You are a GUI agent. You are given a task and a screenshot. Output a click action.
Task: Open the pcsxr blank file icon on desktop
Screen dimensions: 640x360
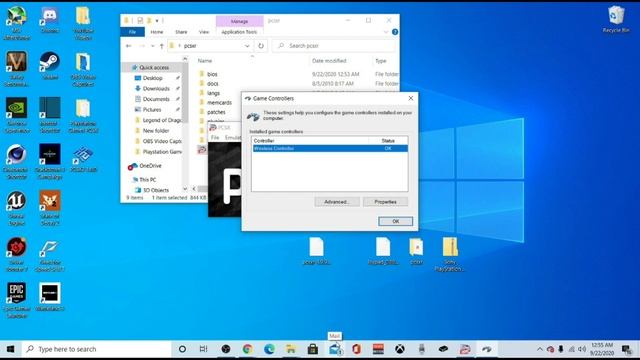pos(316,251)
